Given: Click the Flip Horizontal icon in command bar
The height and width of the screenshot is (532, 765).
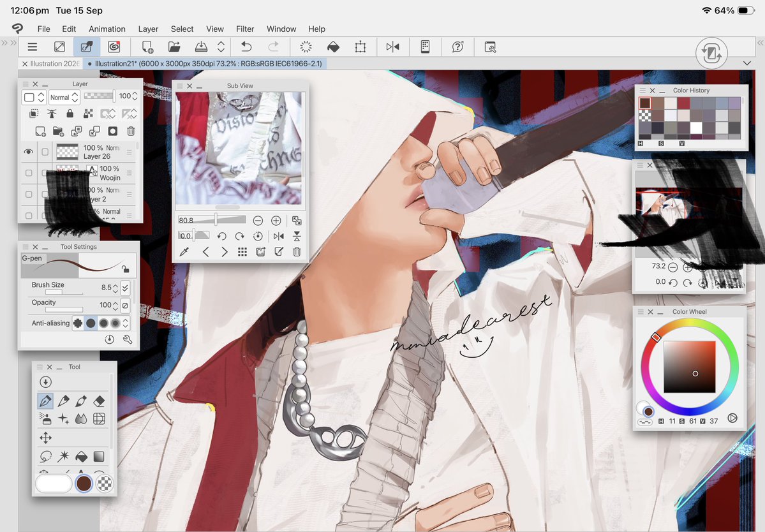Looking at the screenshot, I should (x=393, y=47).
